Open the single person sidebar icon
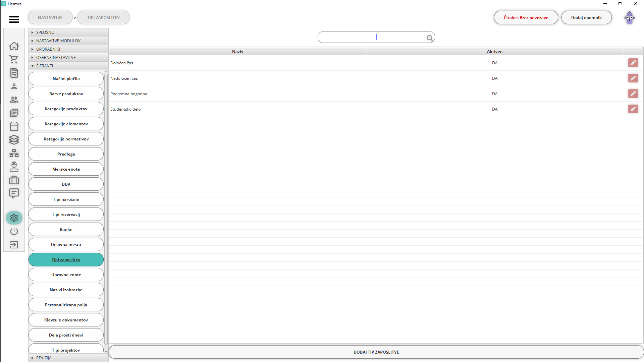644x362 pixels. [14, 86]
